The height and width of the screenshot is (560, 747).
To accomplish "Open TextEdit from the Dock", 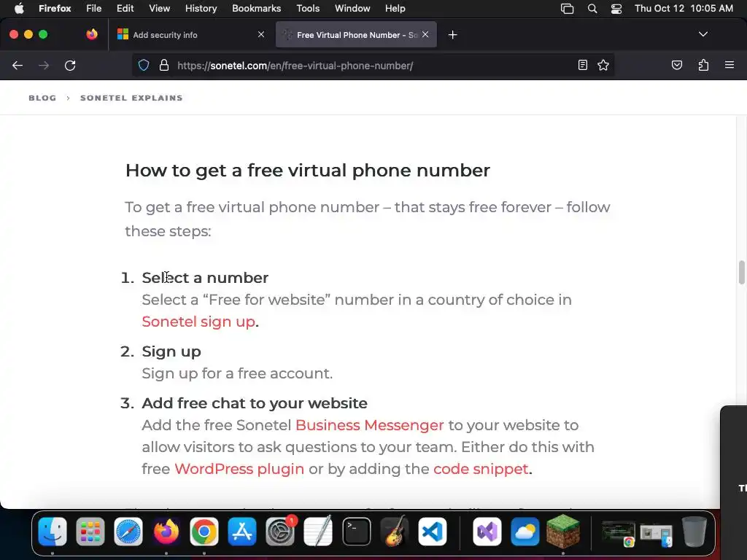I will pos(318,532).
